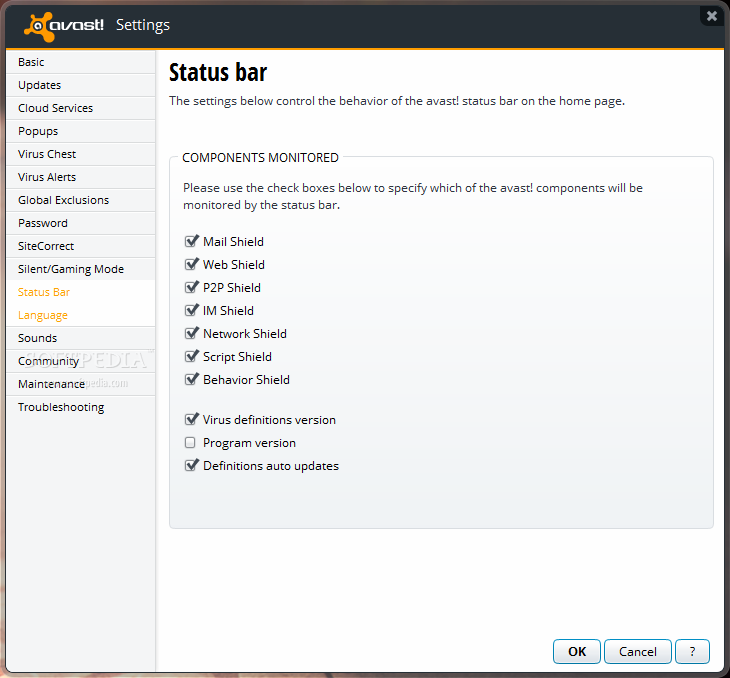The image size is (730, 678).
Task: Toggle Definitions auto updates checkbox
Action: click(x=191, y=466)
